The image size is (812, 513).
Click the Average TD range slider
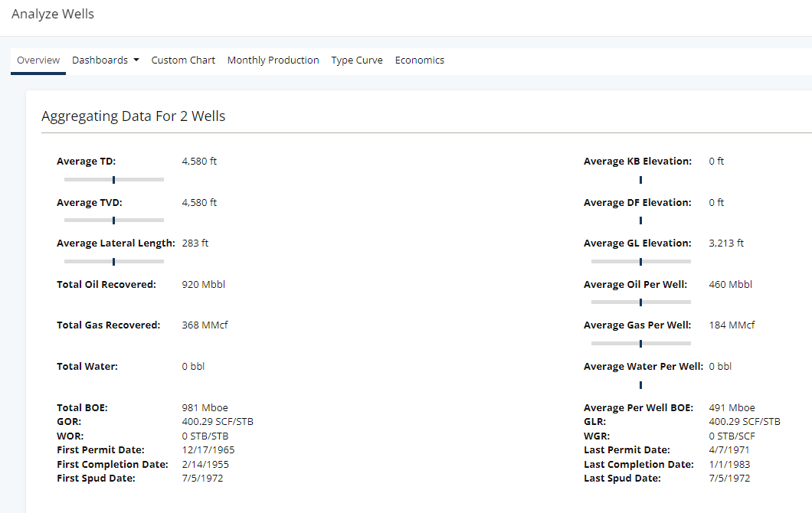[x=114, y=180]
